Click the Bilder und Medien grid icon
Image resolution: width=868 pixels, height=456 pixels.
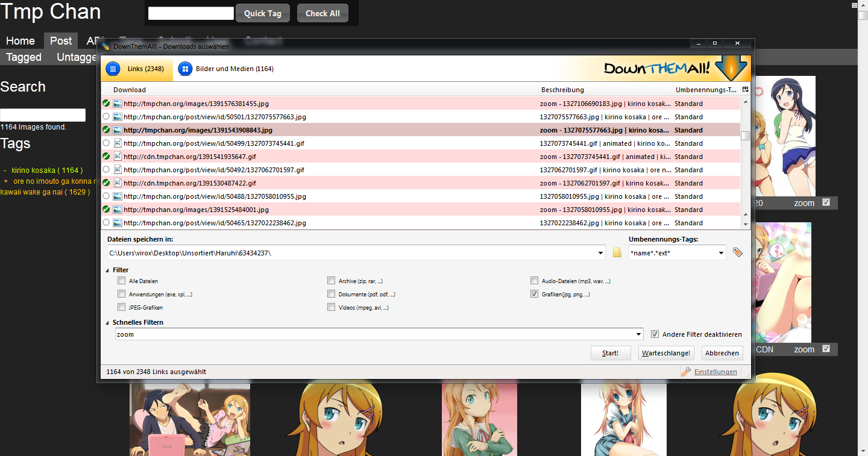click(x=185, y=69)
